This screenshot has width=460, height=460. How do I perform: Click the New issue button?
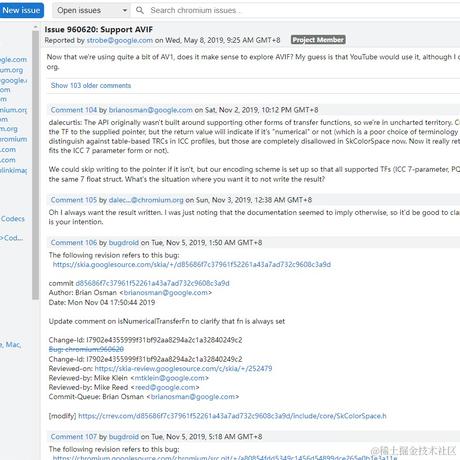tap(21, 10)
